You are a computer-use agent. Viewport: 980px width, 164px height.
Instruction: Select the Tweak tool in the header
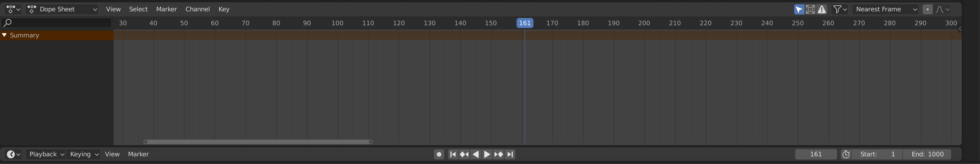(798, 9)
